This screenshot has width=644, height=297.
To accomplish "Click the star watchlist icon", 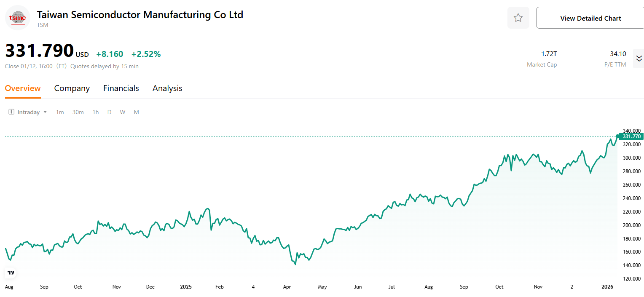I will 518,18.
